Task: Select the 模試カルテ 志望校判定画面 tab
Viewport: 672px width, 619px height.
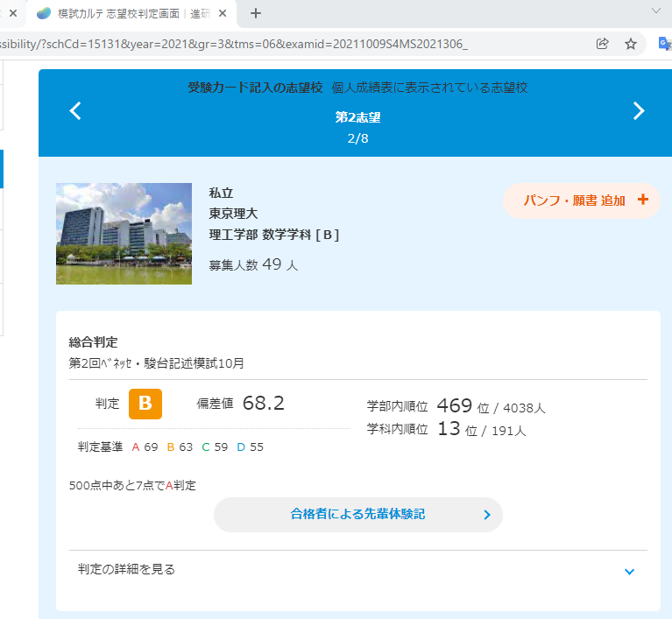Action: [x=131, y=14]
